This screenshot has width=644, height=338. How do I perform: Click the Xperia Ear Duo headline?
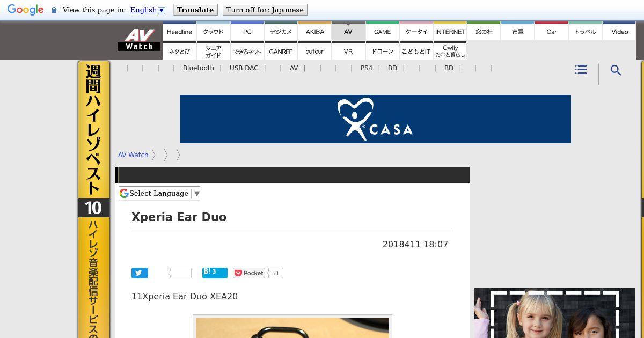coord(179,217)
